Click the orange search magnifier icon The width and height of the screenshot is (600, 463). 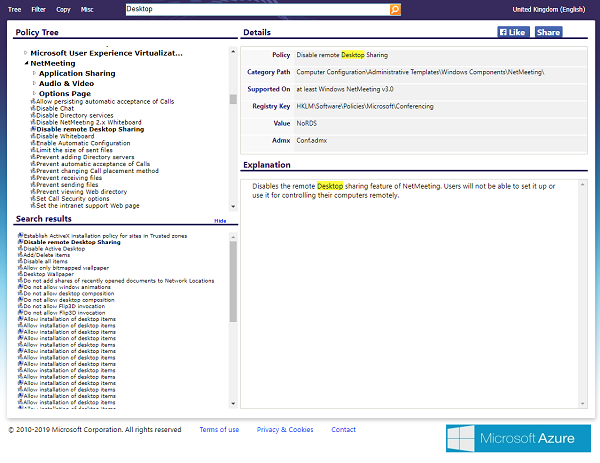click(395, 9)
